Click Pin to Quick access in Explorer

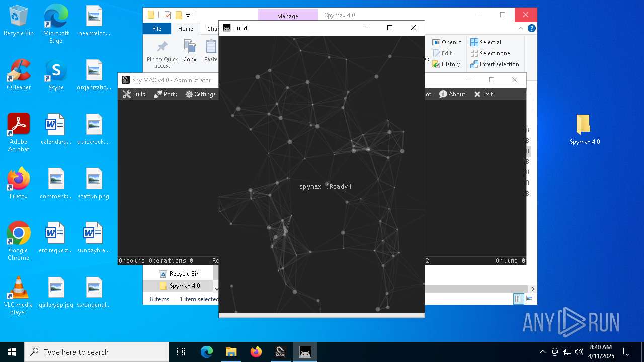click(x=162, y=54)
